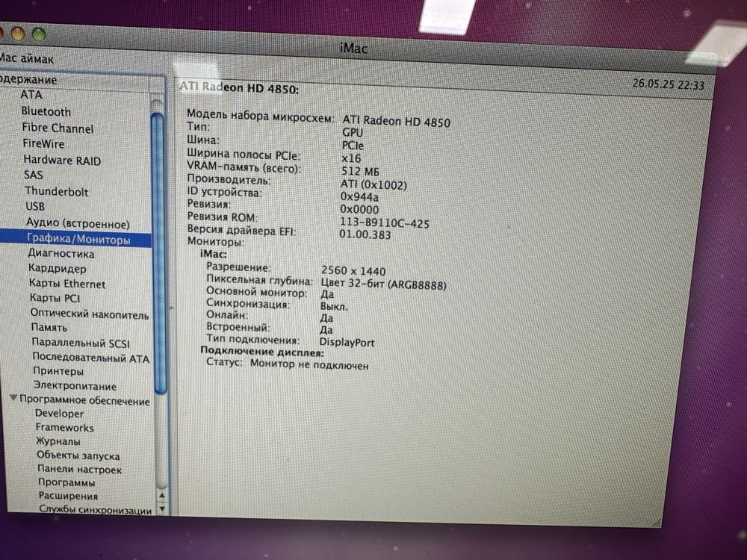The image size is (747, 560).
Task: Open Developer under software section
Action: pos(59,414)
